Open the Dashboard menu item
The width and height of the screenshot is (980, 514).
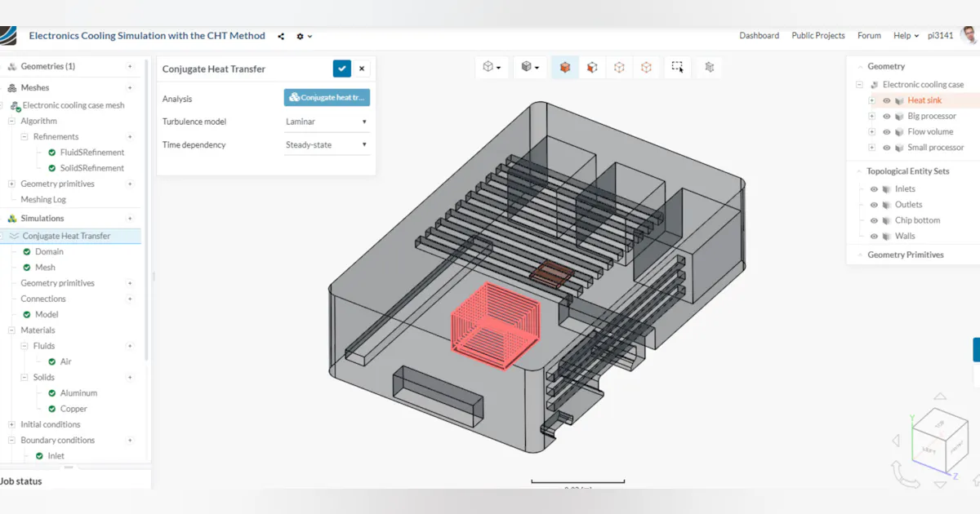pyautogui.click(x=759, y=36)
